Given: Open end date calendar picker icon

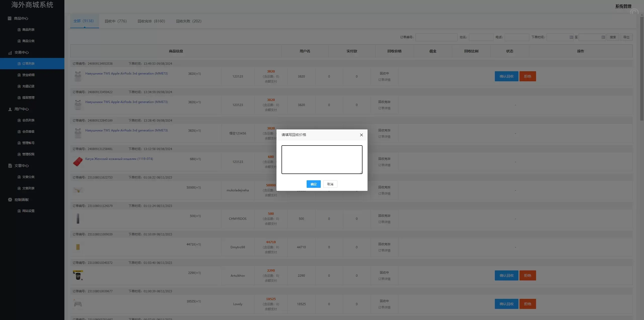Looking at the screenshot, I should pyautogui.click(x=603, y=37).
